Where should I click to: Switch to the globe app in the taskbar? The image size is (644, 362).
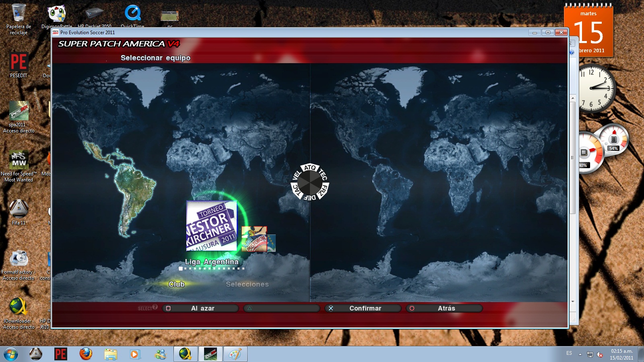(186, 354)
